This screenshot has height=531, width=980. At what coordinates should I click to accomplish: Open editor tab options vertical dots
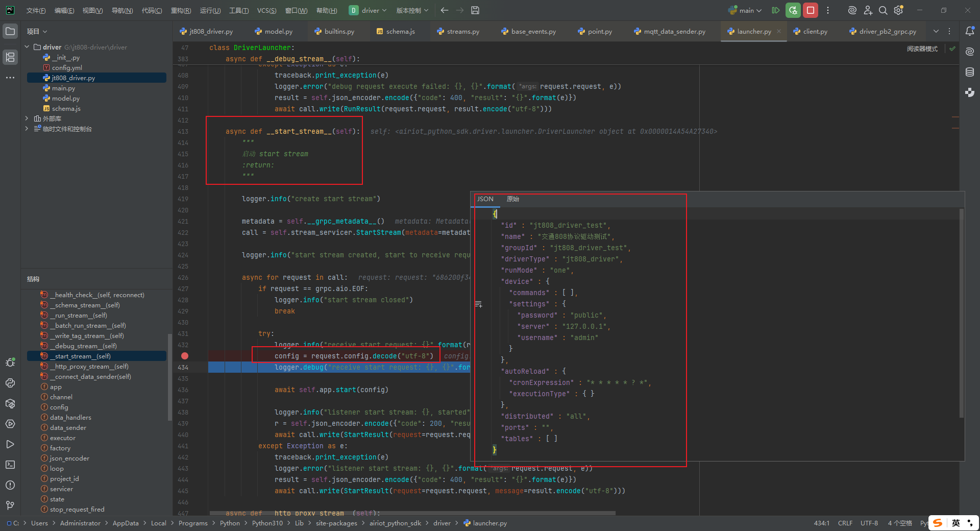tap(949, 31)
